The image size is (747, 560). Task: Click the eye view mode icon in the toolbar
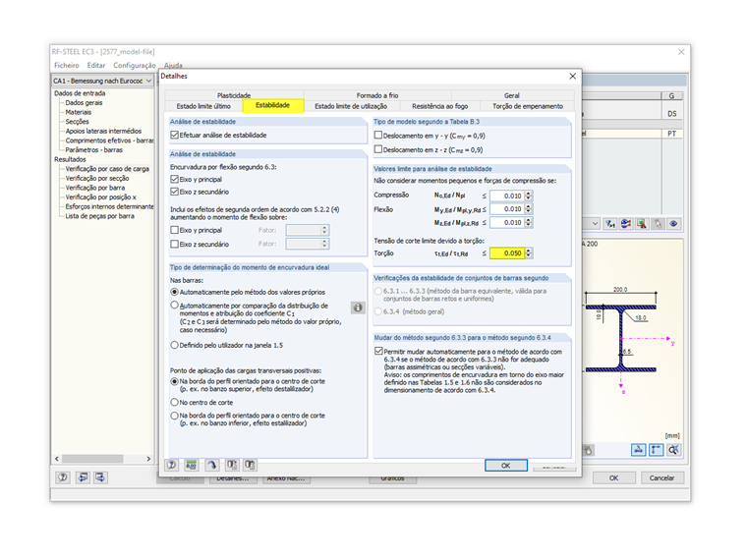[673, 223]
